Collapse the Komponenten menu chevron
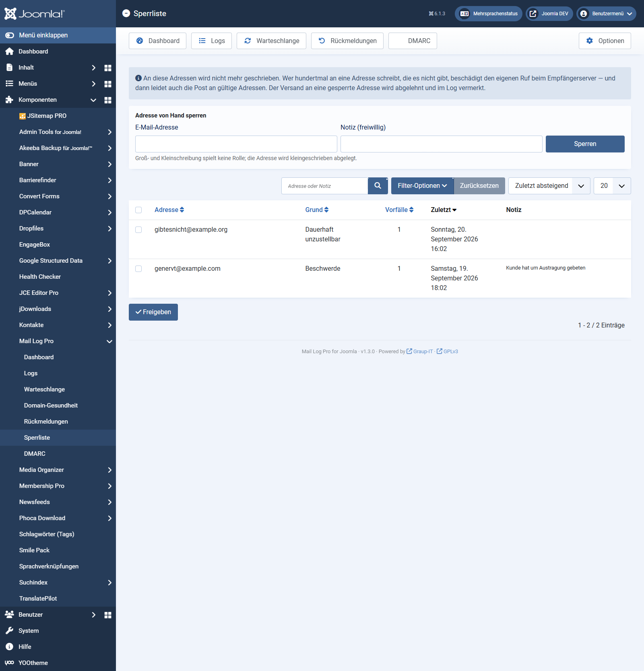This screenshot has height=671, width=644. (93, 100)
